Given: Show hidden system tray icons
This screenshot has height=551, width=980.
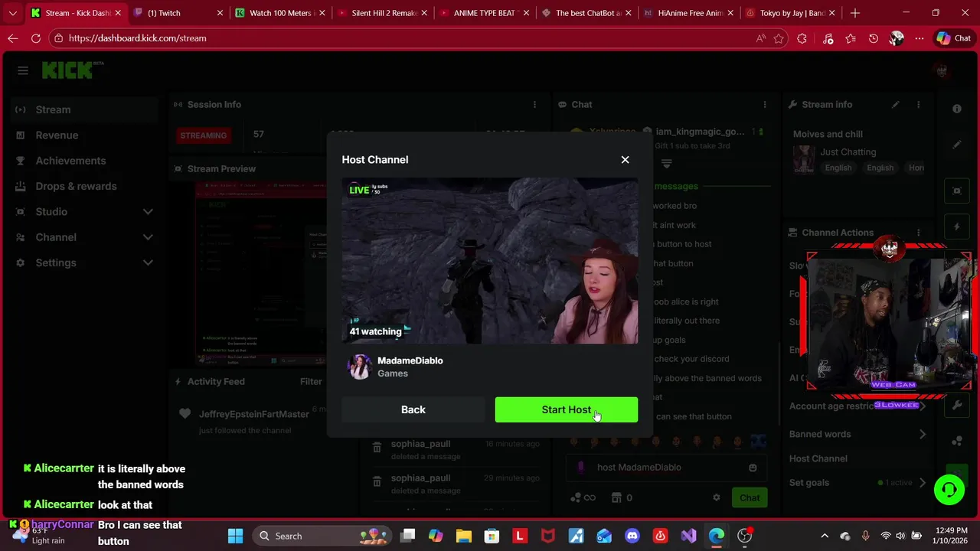Looking at the screenshot, I should click(824, 536).
